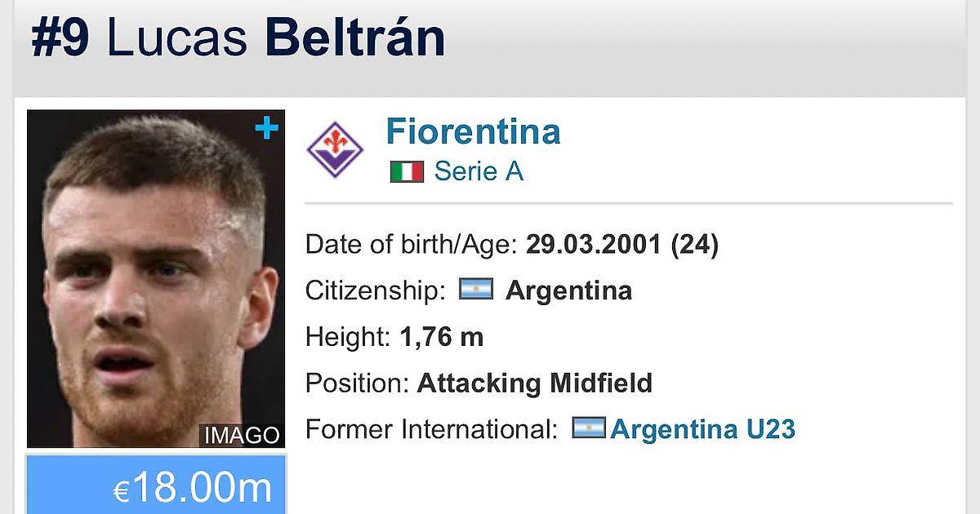Image resolution: width=980 pixels, height=514 pixels.
Task: Click the €18.00m market value box
Action: tap(156, 486)
